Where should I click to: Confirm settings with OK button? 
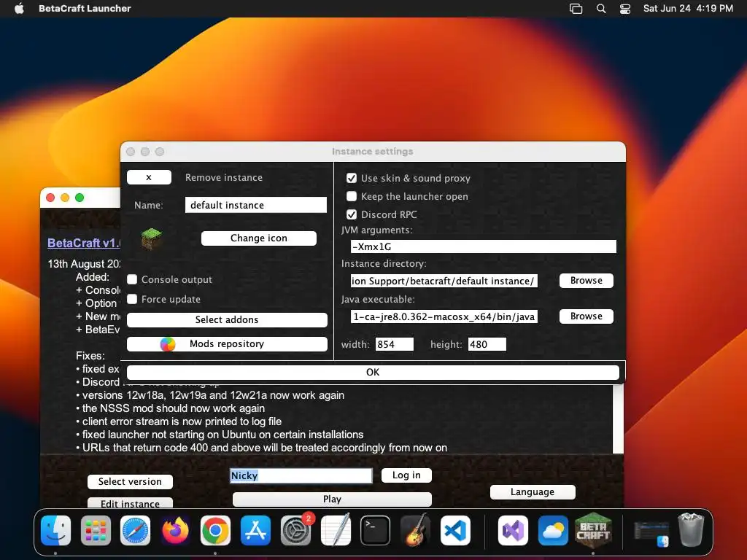click(373, 373)
